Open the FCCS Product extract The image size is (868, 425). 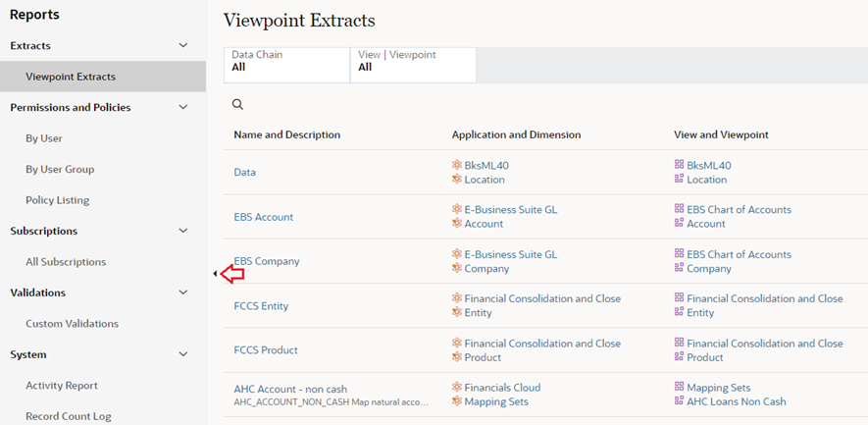(266, 350)
